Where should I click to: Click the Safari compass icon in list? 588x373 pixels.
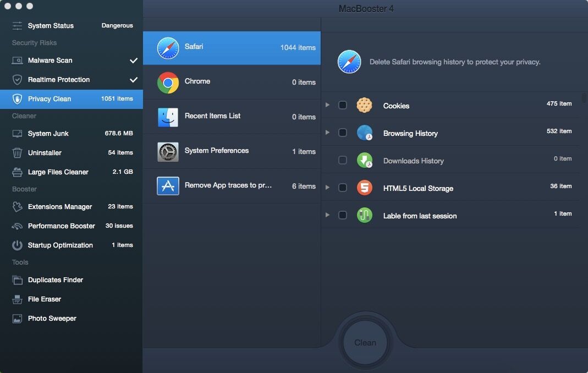[x=168, y=48]
